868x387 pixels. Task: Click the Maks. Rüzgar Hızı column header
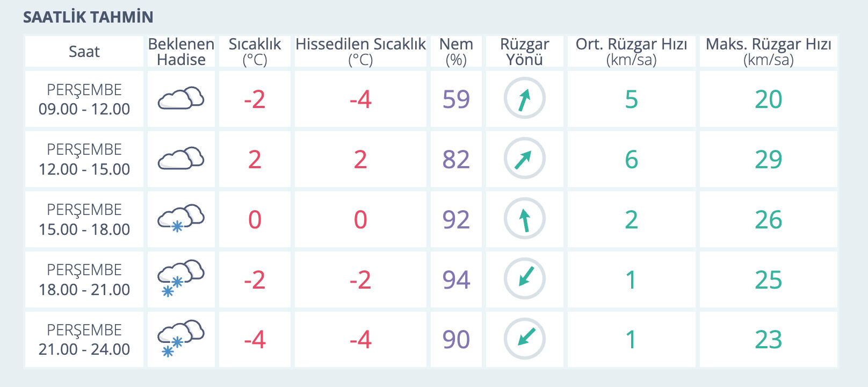(768, 52)
